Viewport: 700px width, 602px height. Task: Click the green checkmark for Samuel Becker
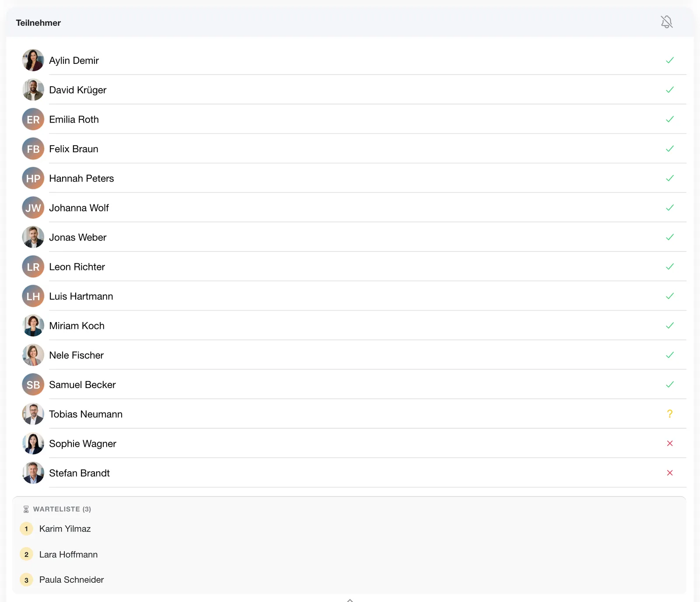[670, 385]
